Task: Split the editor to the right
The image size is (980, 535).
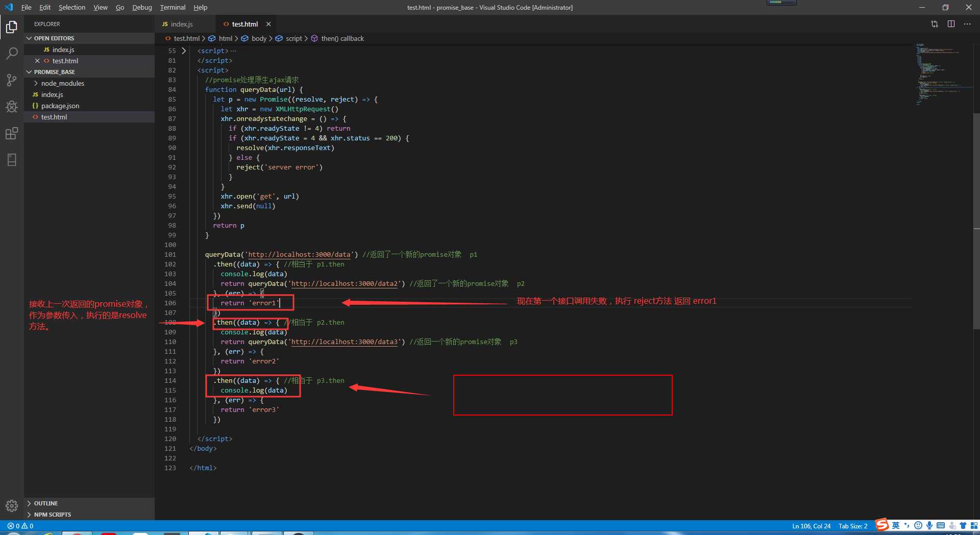Action: pyautogui.click(x=951, y=24)
